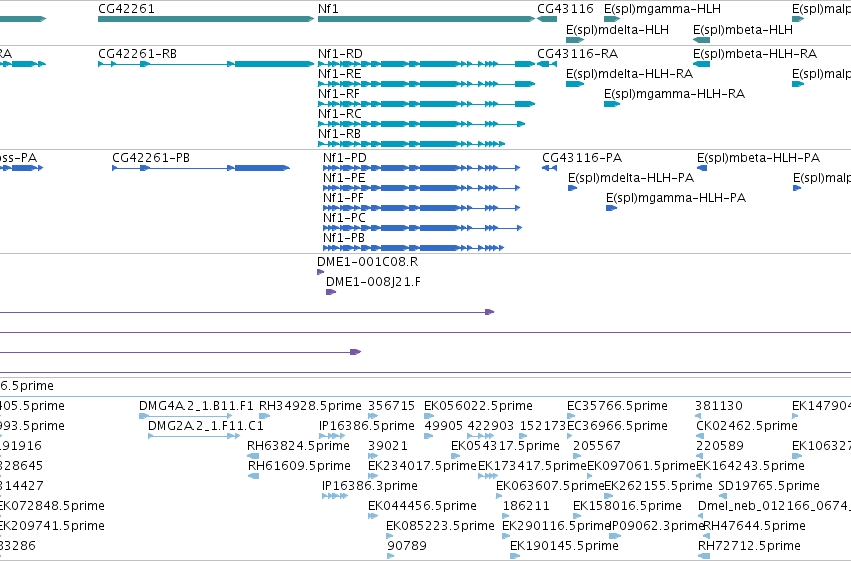Select the Nf1-PD protein feature
The image size is (851, 561).
422,168
